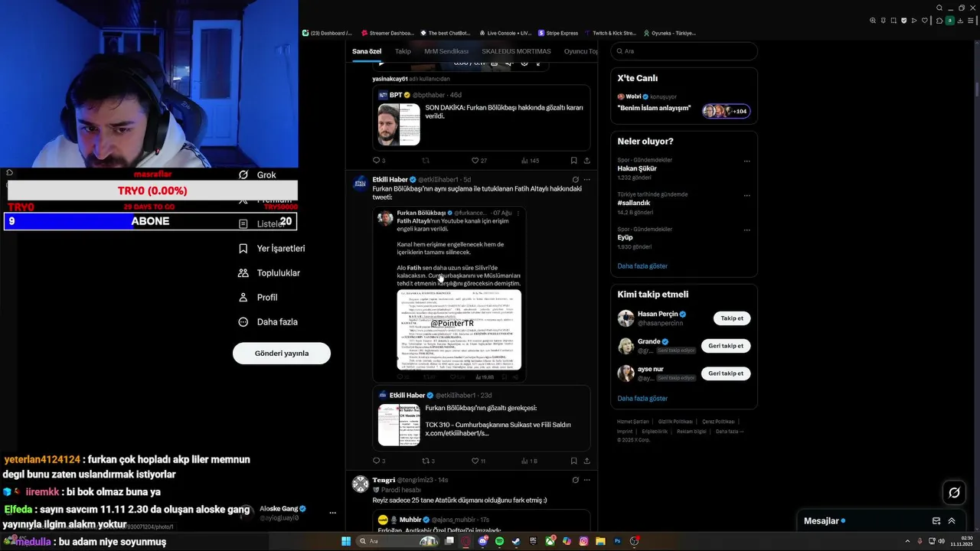Share the Etkili Haber post
The image size is (980, 551).
coord(587,461)
